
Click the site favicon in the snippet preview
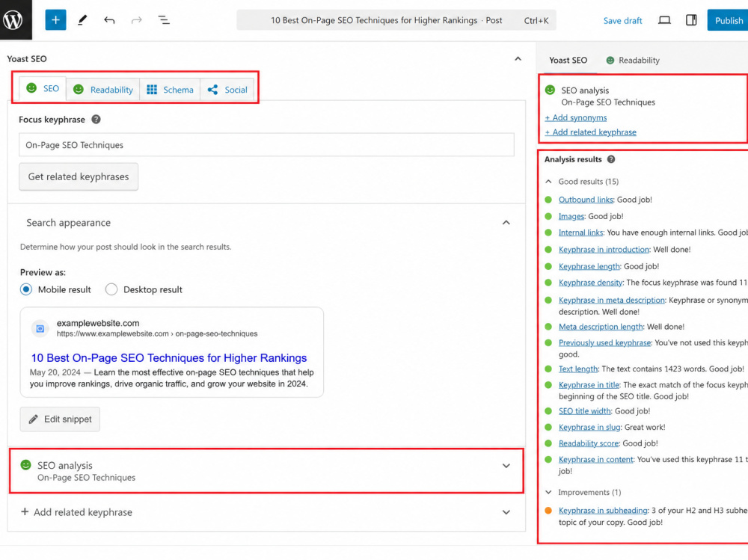click(x=40, y=328)
